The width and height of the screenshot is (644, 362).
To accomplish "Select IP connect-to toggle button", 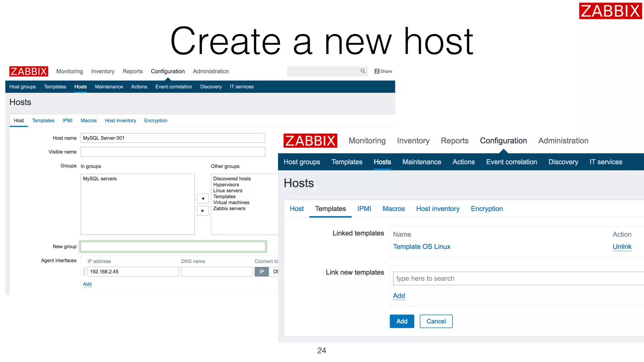I will tap(262, 272).
